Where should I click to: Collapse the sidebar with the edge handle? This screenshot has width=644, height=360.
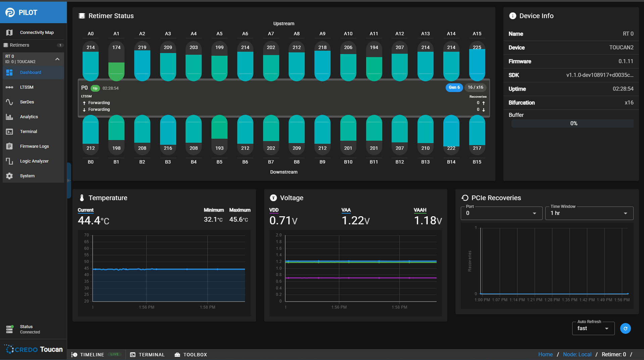pyautogui.click(x=69, y=180)
